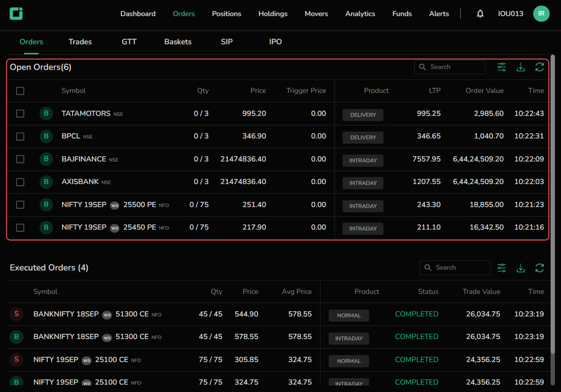Click the Buy badge on TATAMOTORS row

click(x=46, y=113)
